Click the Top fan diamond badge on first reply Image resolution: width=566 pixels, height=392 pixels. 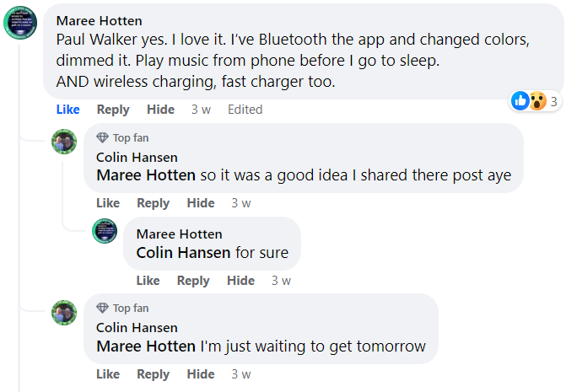pyautogui.click(x=103, y=137)
